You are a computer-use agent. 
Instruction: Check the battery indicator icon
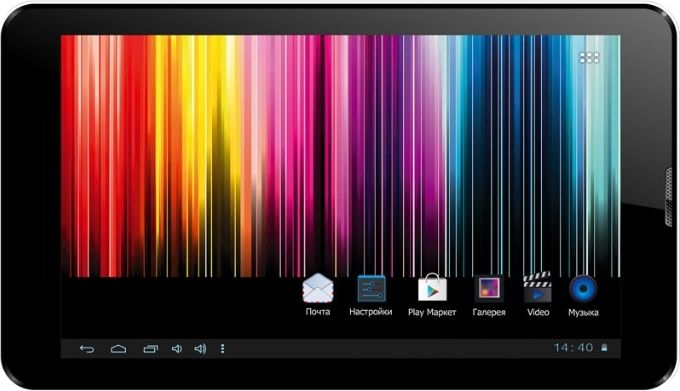coord(604,348)
